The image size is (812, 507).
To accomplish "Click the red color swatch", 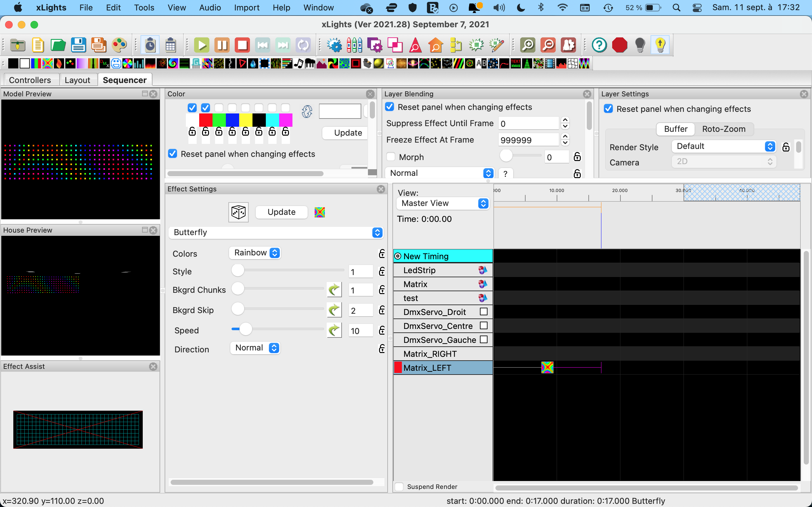I will tap(206, 120).
